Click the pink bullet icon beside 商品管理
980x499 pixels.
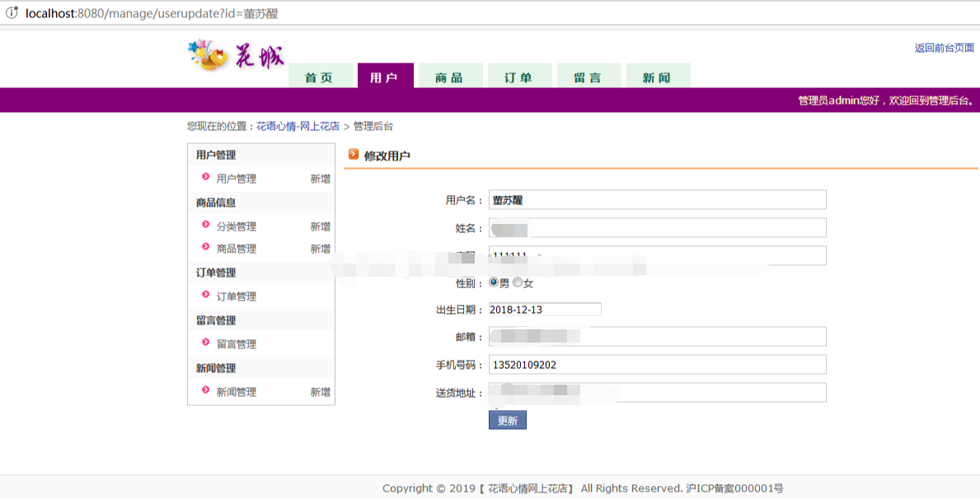(205, 247)
